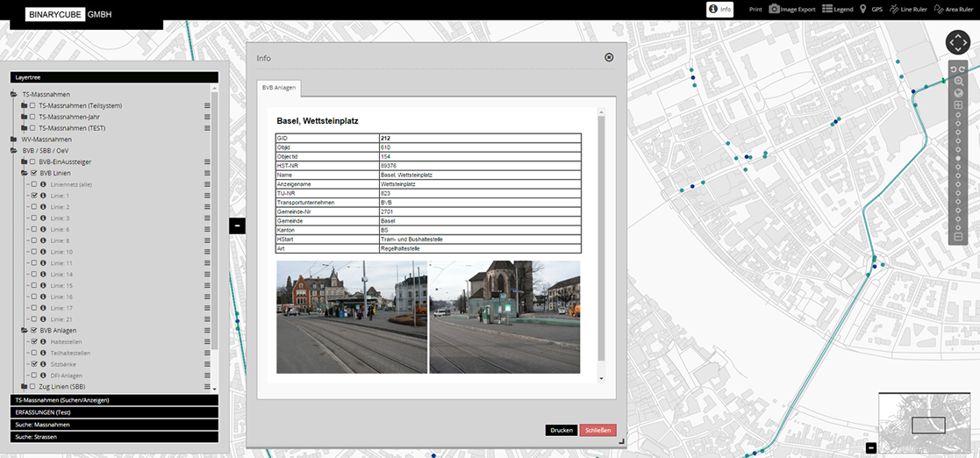The image size is (980, 458).
Task: Switch to the BVB Anlagen tab
Action: [x=279, y=88]
